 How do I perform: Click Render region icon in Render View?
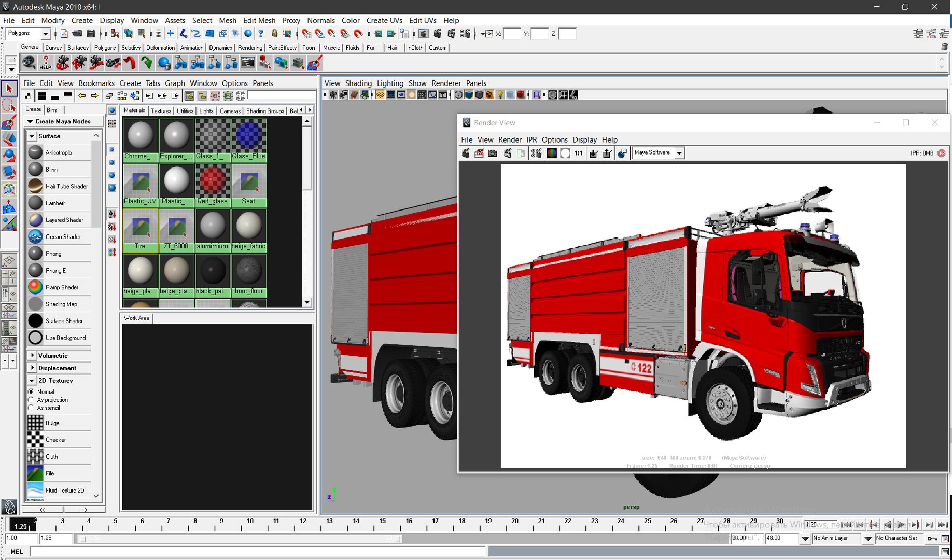[x=479, y=153]
